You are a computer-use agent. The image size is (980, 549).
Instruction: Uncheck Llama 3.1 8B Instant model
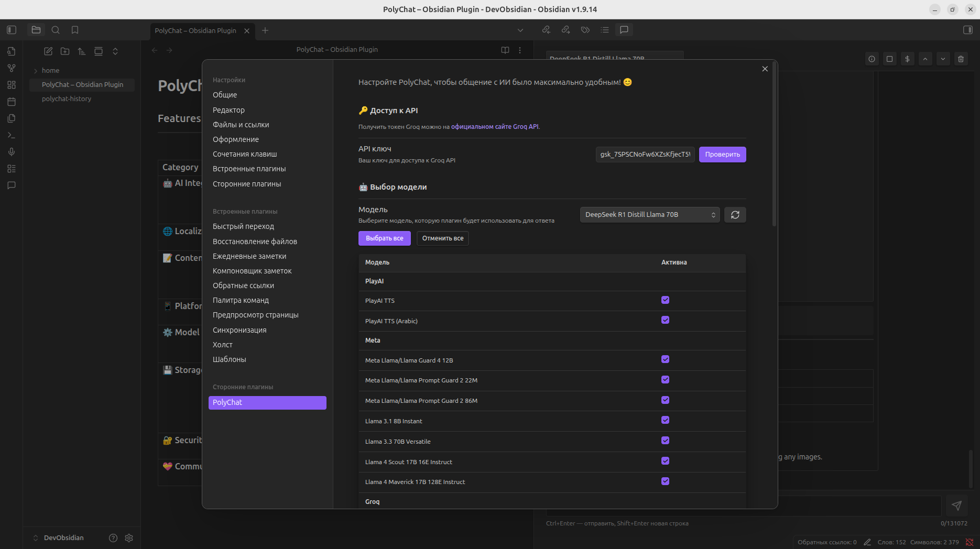pyautogui.click(x=665, y=420)
